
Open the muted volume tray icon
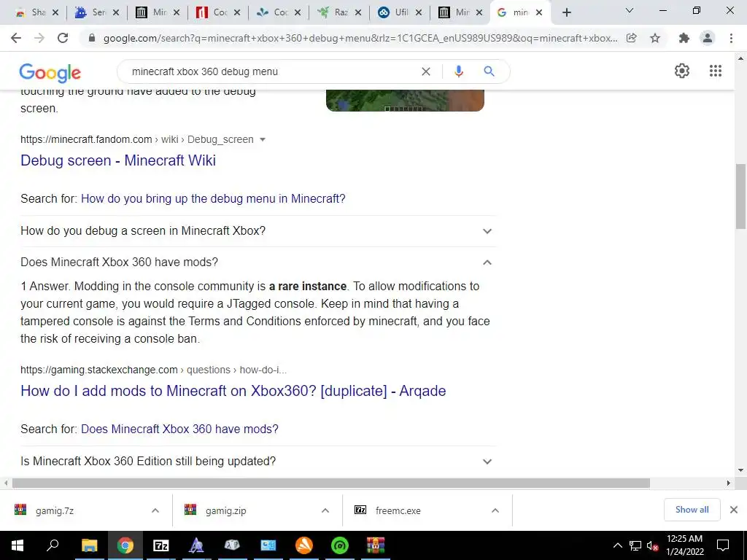[x=653, y=545]
